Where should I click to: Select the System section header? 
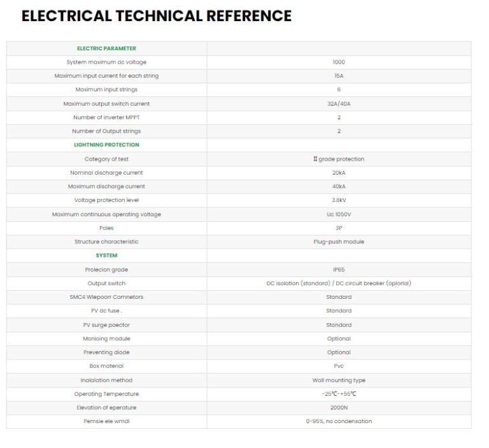pos(106,256)
